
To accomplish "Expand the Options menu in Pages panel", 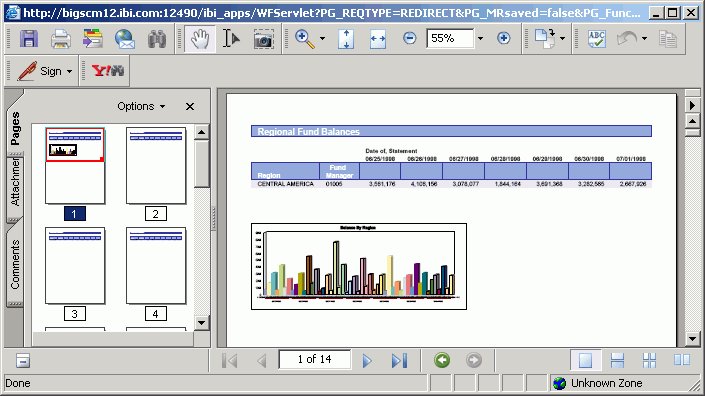I will [x=141, y=107].
